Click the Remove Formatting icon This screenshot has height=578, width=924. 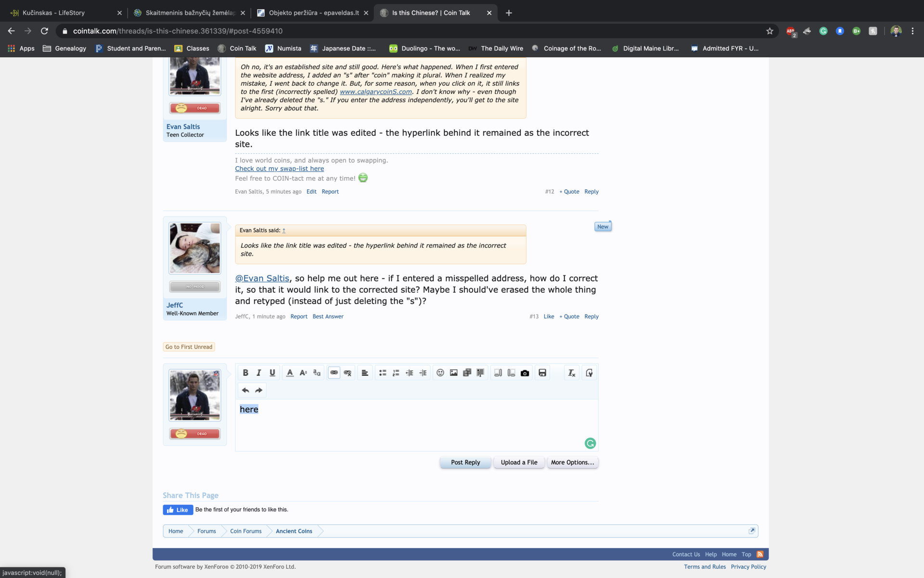pyautogui.click(x=571, y=373)
